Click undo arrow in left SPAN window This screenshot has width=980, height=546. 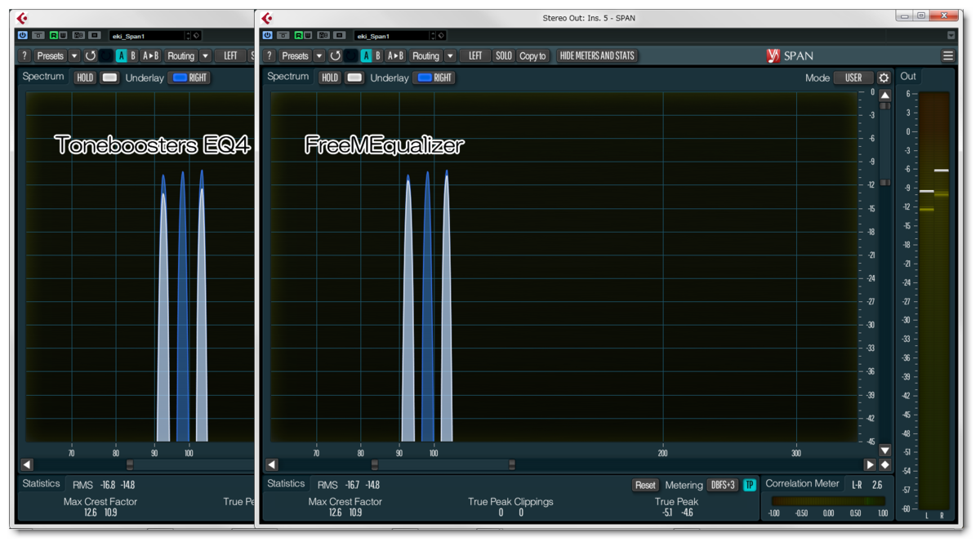click(x=90, y=56)
